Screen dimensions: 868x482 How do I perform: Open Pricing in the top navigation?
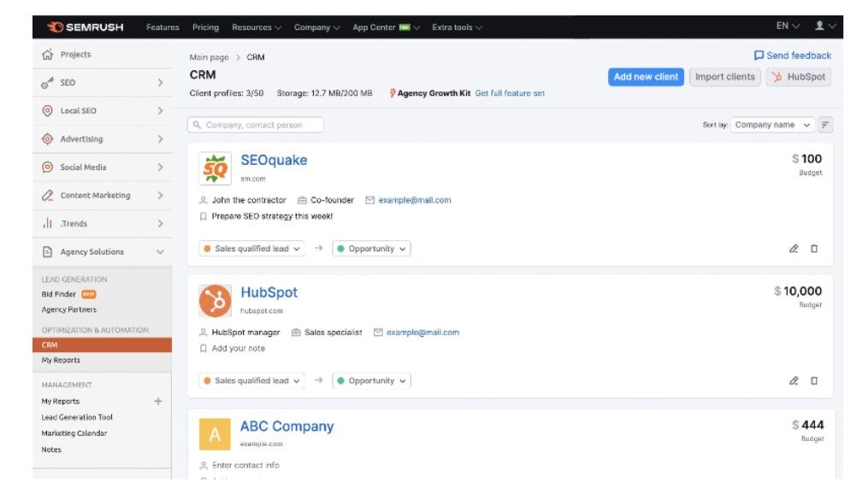[x=205, y=27]
